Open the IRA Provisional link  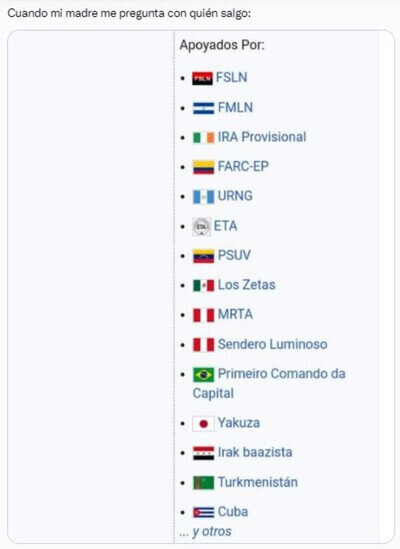(262, 137)
